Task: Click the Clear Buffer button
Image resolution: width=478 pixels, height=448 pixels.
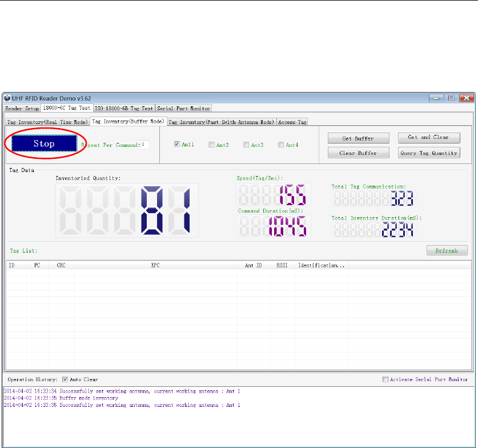Action: [359, 153]
